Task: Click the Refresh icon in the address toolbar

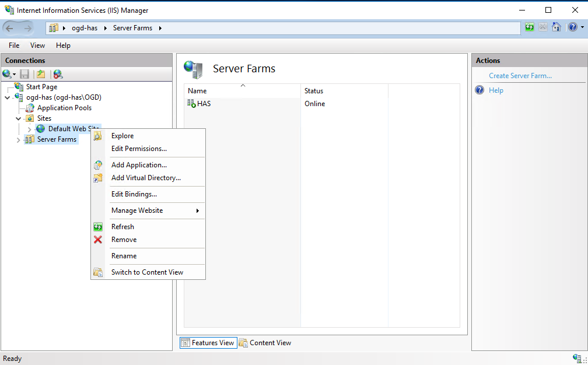Action: [x=529, y=27]
